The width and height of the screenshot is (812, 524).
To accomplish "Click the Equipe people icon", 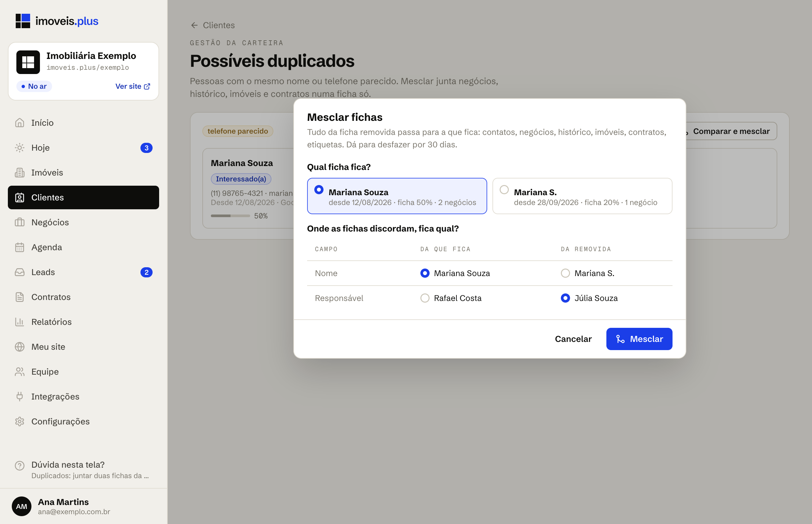I will point(20,372).
